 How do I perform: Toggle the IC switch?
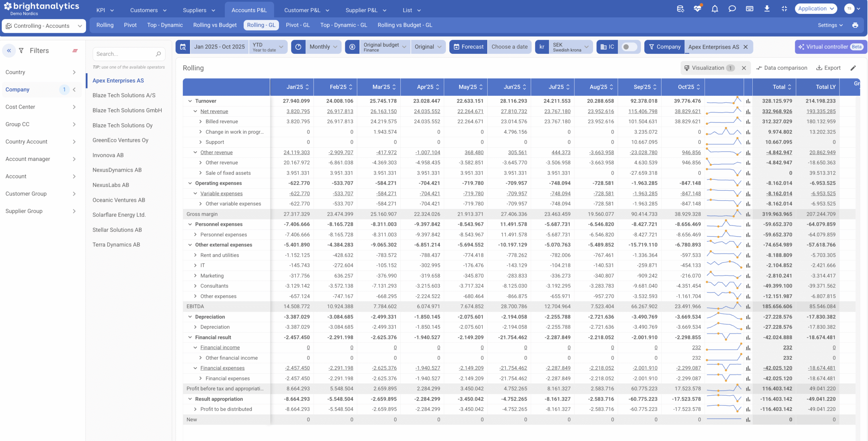pyautogui.click(x=629, y=47)
